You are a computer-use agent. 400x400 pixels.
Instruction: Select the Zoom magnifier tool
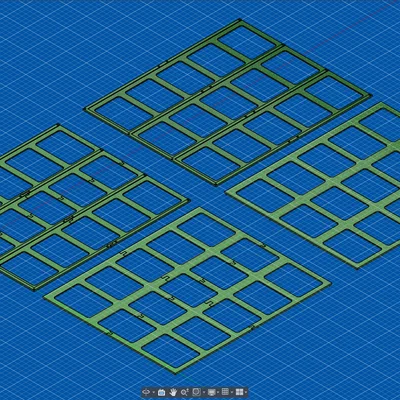[x=184, y=392]
